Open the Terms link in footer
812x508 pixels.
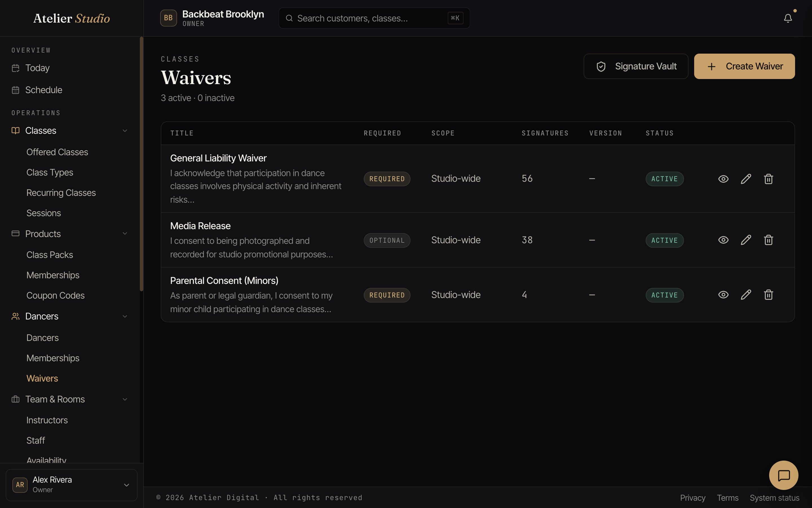click(x=727, y=498)
